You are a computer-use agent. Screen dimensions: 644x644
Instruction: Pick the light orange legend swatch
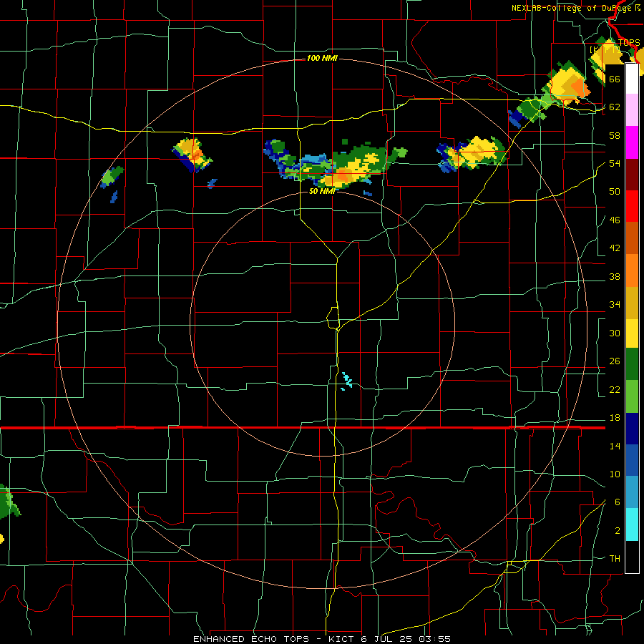point(632,270)
